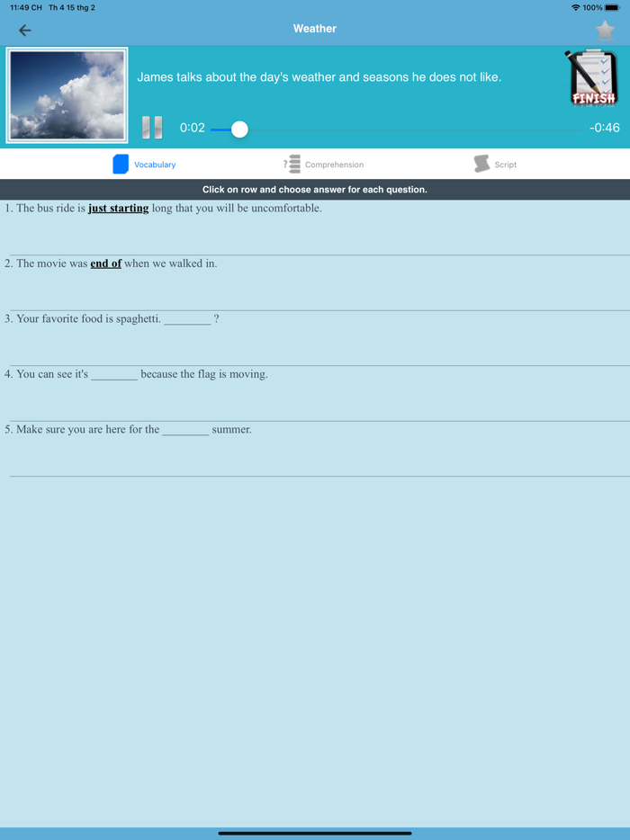Tap the 11:49 CH clock in status bar
630x840 pixels.
pyautogui.click(x=26, y=7)
